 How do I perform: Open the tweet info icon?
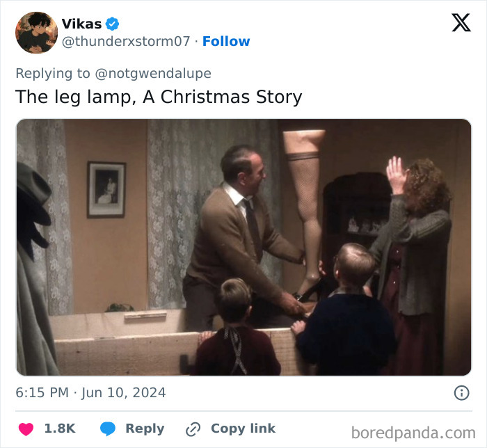461,393
